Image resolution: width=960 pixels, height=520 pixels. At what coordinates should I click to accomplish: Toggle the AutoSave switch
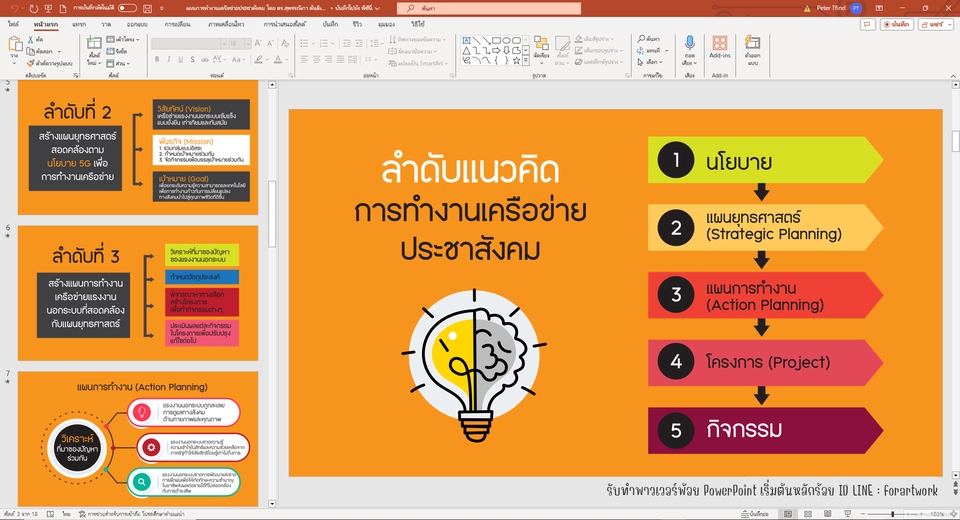pyautogui.click(x=127, y=8)
